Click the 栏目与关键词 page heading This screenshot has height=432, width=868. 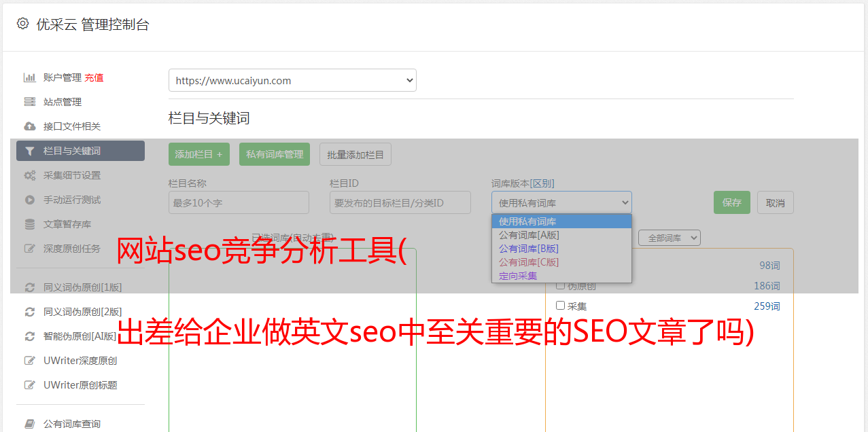[x=209, y=118]
